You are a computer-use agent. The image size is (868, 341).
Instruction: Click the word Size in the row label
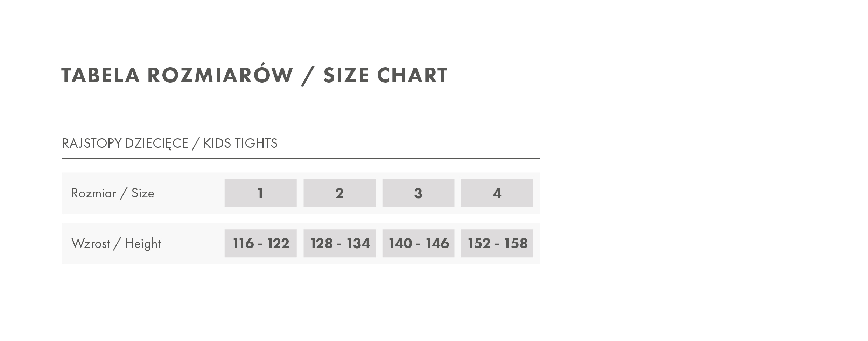(143, 193)
